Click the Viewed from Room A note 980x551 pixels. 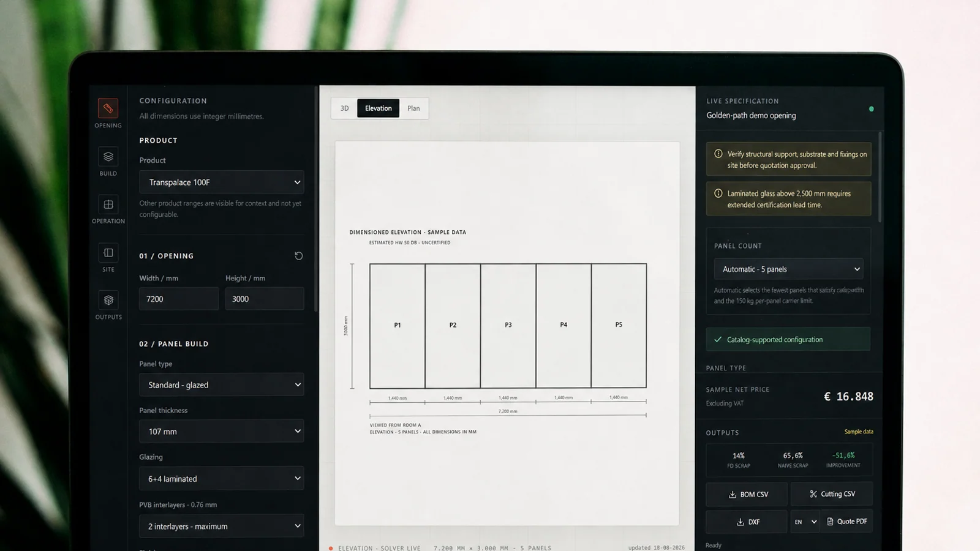pos(395,425)
